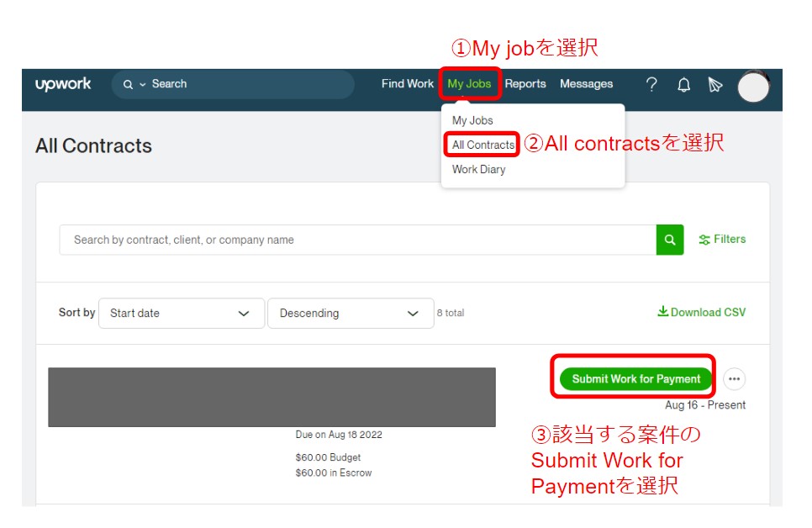Open Reports menu

click(525, 83)
